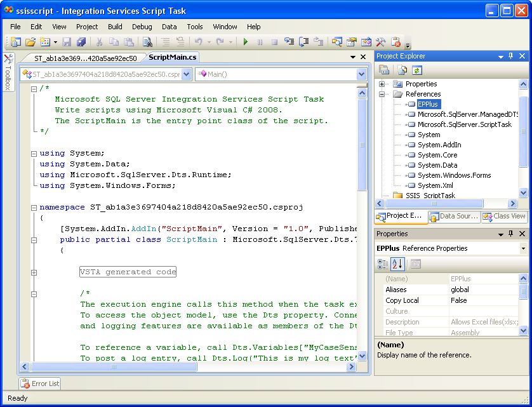The width and height of the screenshot is (532, 407).
Task: Open the Debug menu
Action: tap(142, 27)
